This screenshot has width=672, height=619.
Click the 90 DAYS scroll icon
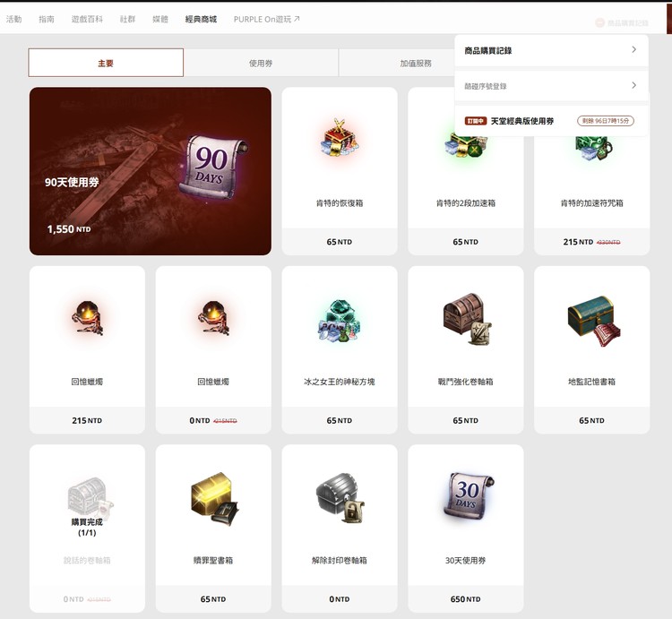coord(213,167)
